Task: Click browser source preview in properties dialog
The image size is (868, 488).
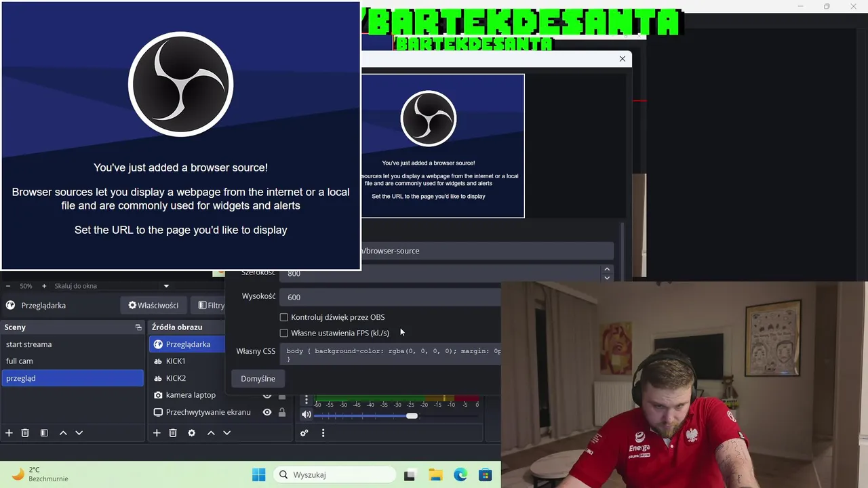Action: pos(442,146)
